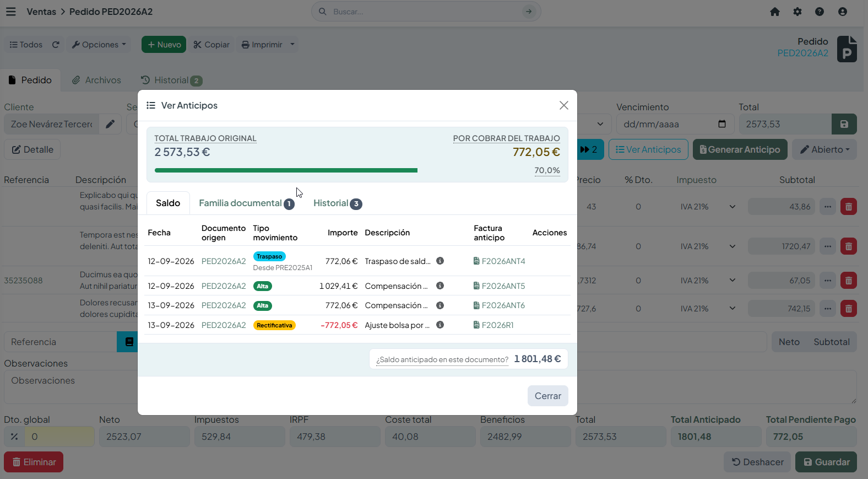Open invoice link F2026R1
The image size is (868, 479).
[493, 325]
